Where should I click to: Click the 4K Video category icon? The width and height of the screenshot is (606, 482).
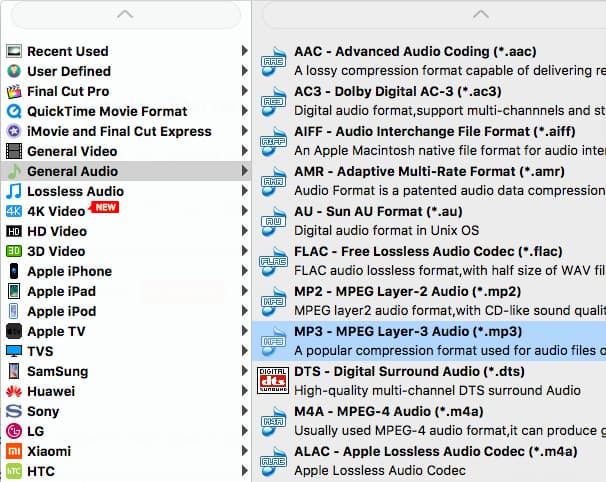click(x=14, y=211)
